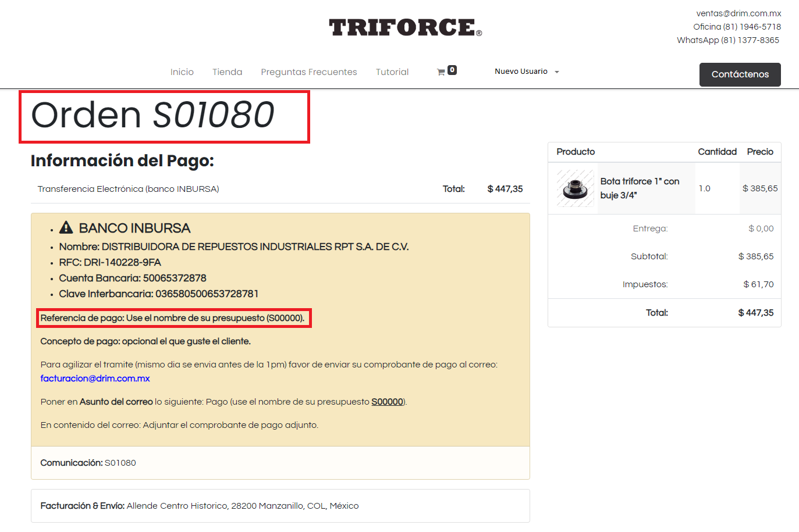Click Transferencia Electrónica (banco INBURSA) text
Image resolution: width=799 pixels, height=532 pixels.
pos(128,189)
